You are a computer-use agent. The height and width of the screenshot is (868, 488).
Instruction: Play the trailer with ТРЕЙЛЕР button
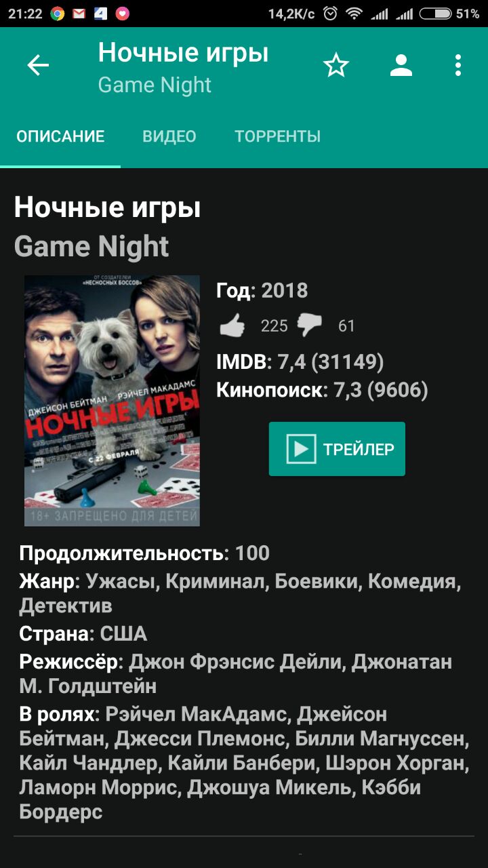(x=337, y=449)
